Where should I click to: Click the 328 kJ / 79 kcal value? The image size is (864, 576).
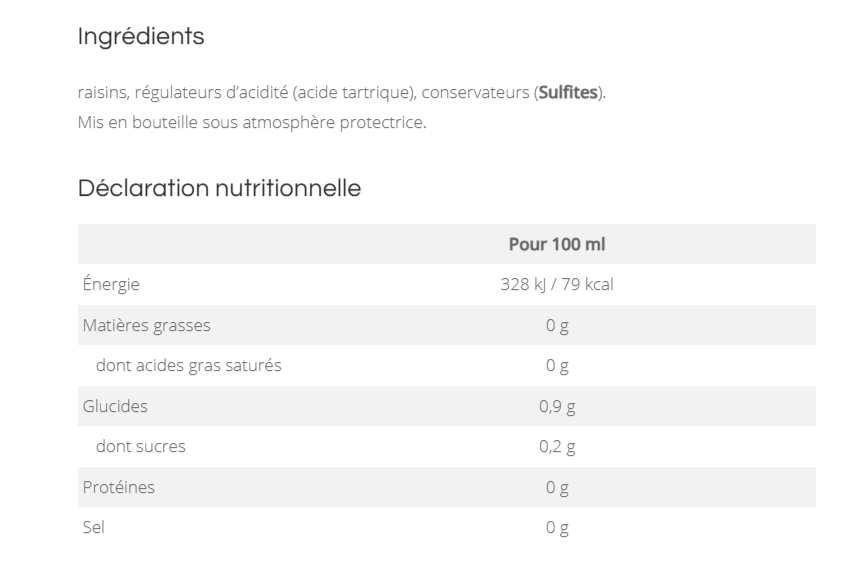[x=557, y=285]
